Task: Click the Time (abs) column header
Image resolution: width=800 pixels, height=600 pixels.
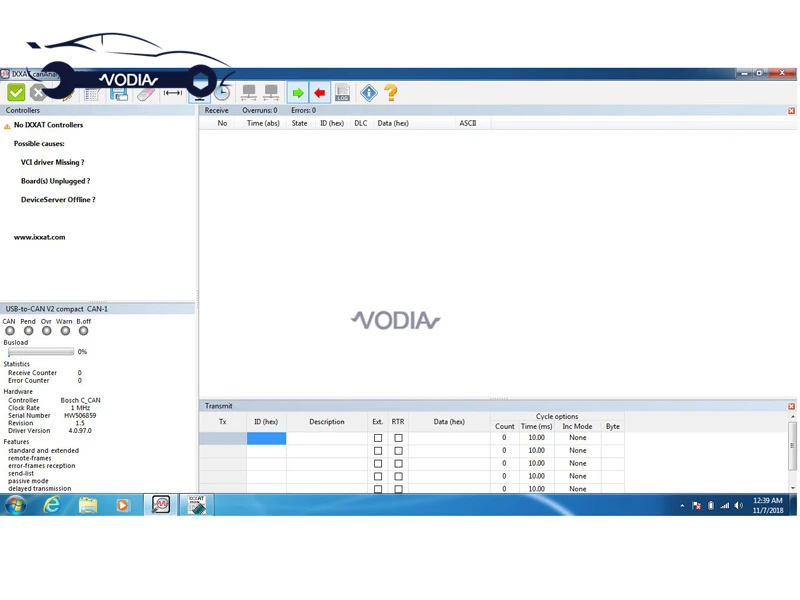Action: click(263, 123)
